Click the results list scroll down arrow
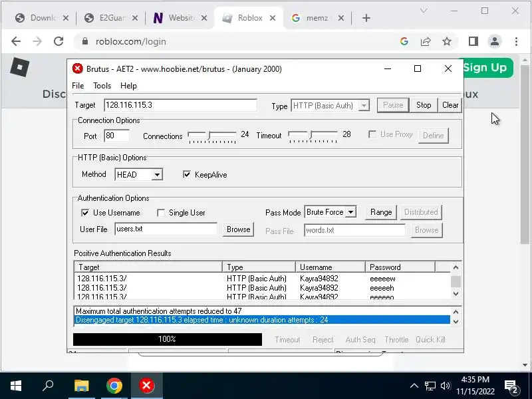The image size is (532, 399). click(456, 293)
